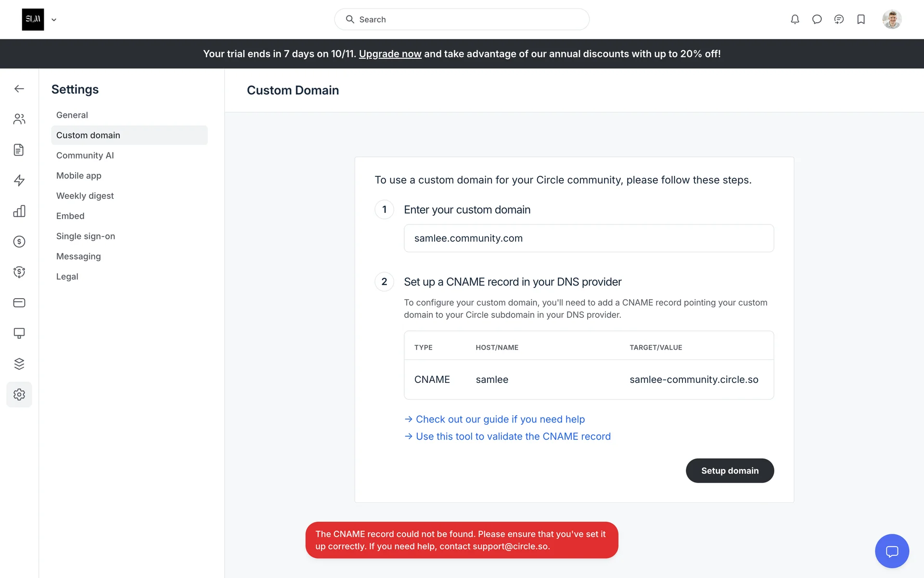924x578 pixels.
Task: Open the support chat widget button
Action: [x=892, y=551]
